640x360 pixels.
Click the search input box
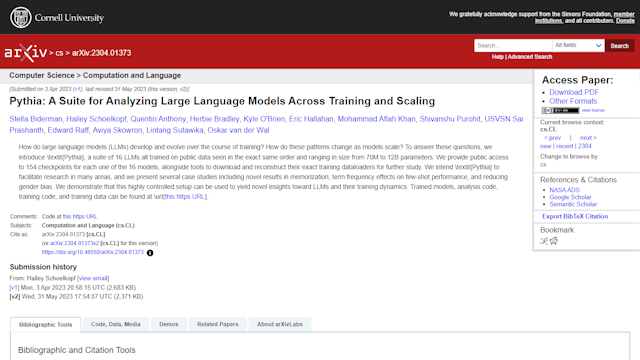[513, 45]
